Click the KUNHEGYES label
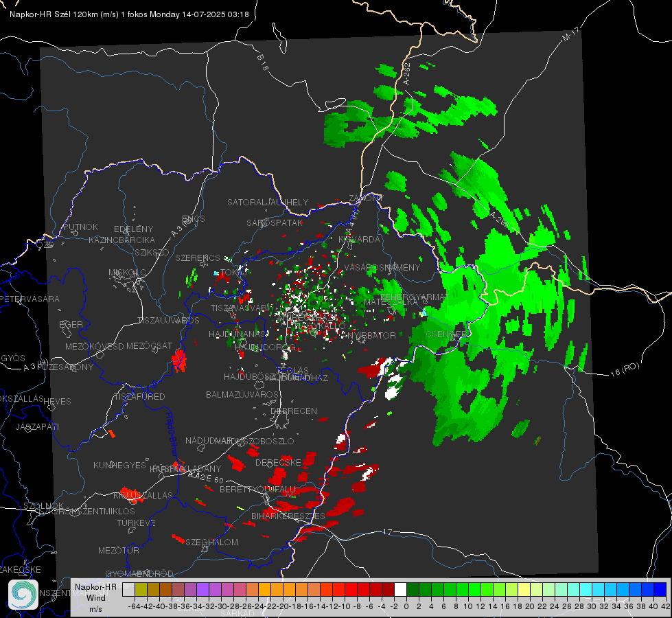The height and width of the screenshot is (618, 672). pyautogui.click(x=119, y=465)
